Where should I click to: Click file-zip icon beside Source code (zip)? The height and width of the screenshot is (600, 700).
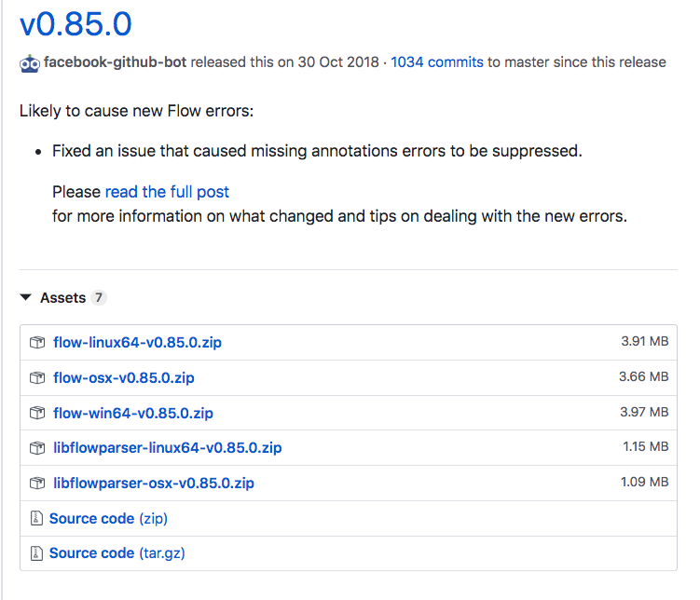[x=36, y=518]
